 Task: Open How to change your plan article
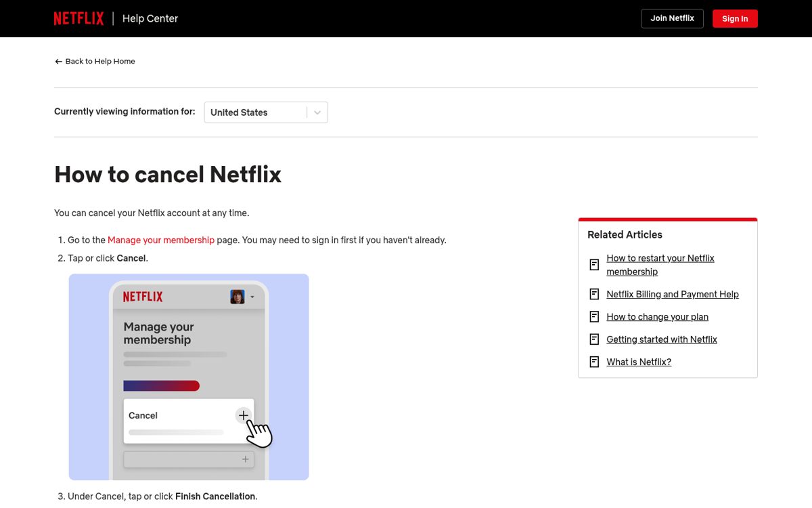pyautogui.click(x=658, y=316)
